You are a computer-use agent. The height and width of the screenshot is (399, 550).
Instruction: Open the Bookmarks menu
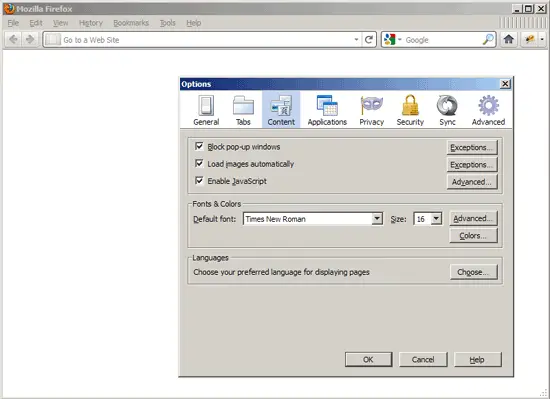[x=131, y=23]
